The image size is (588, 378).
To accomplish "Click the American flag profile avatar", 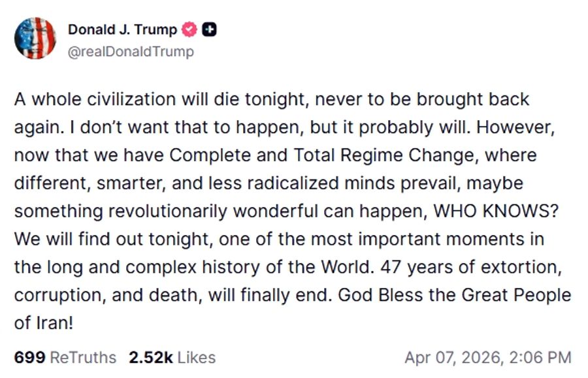I will [x=35, y=39].
